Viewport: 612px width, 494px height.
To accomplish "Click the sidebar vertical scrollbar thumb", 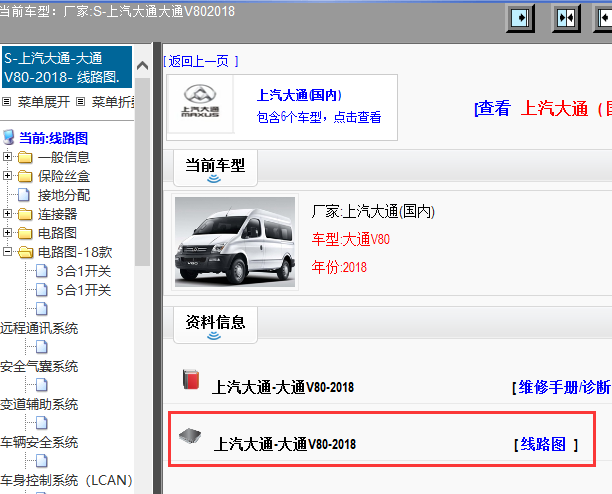I will 142,172.
